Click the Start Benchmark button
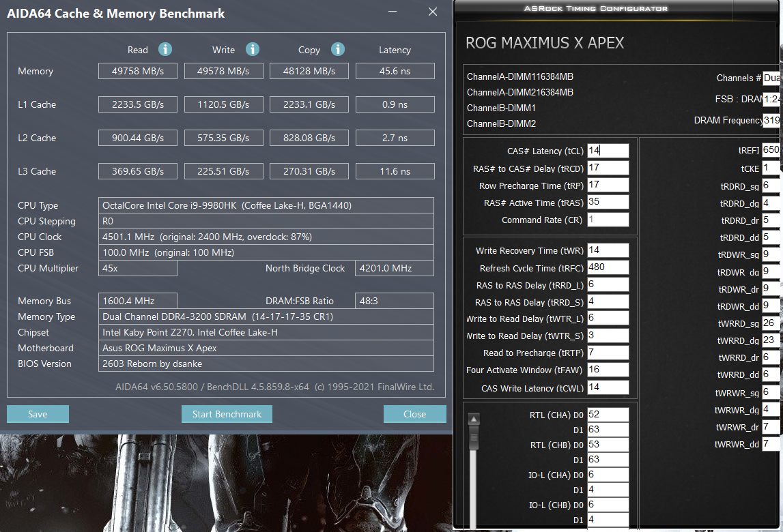Viewport: 783px width, 532px height. pos(227,414)
